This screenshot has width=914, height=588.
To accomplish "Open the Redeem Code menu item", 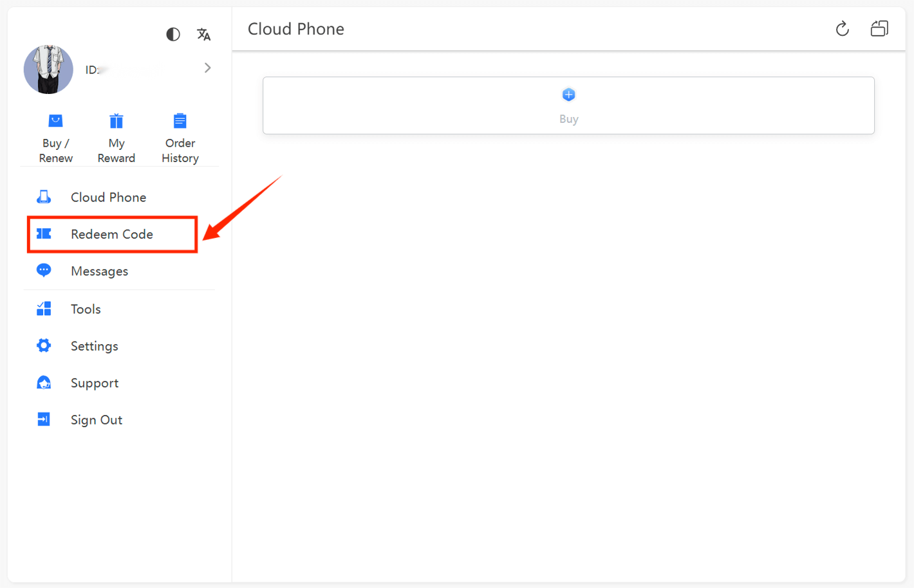I will point(112,234).
